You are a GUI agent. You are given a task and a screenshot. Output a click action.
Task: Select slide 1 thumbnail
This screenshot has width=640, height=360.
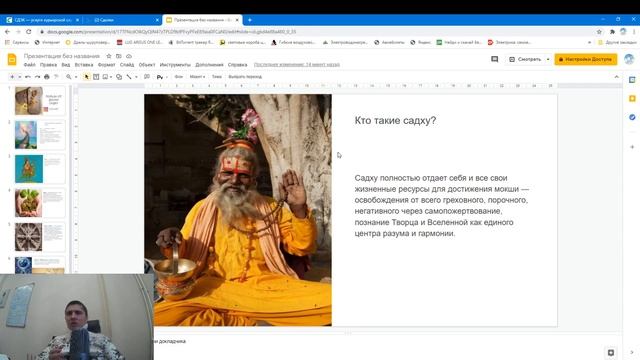click(40, 100)
